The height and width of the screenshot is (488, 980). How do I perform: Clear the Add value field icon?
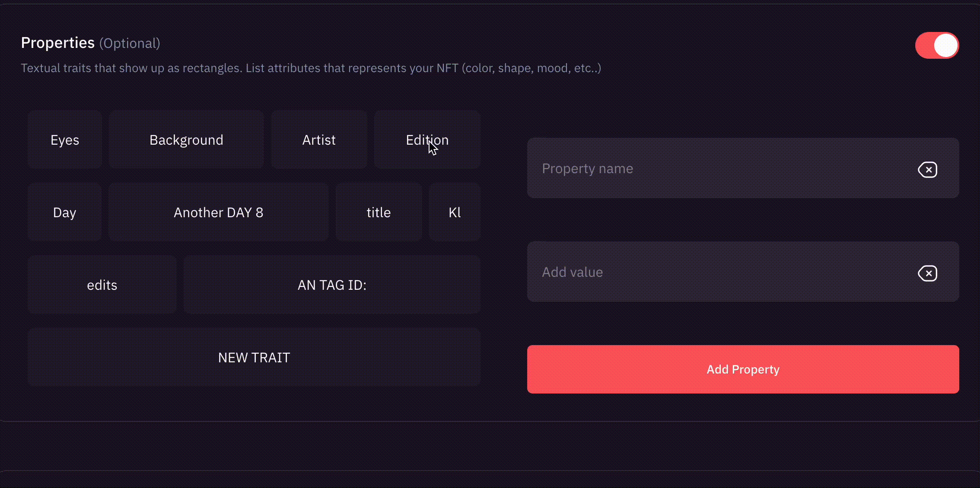tap(927, 273)
